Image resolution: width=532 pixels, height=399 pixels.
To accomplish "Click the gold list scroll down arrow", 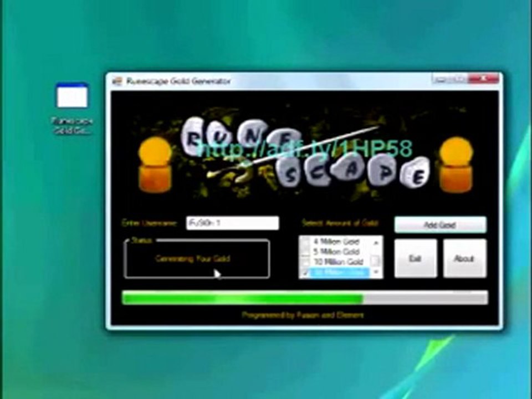I will pos(376,273).
